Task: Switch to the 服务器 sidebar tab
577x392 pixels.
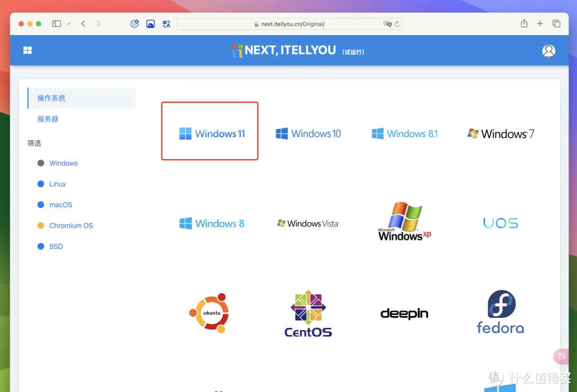Action: click(x=48, y=119)
